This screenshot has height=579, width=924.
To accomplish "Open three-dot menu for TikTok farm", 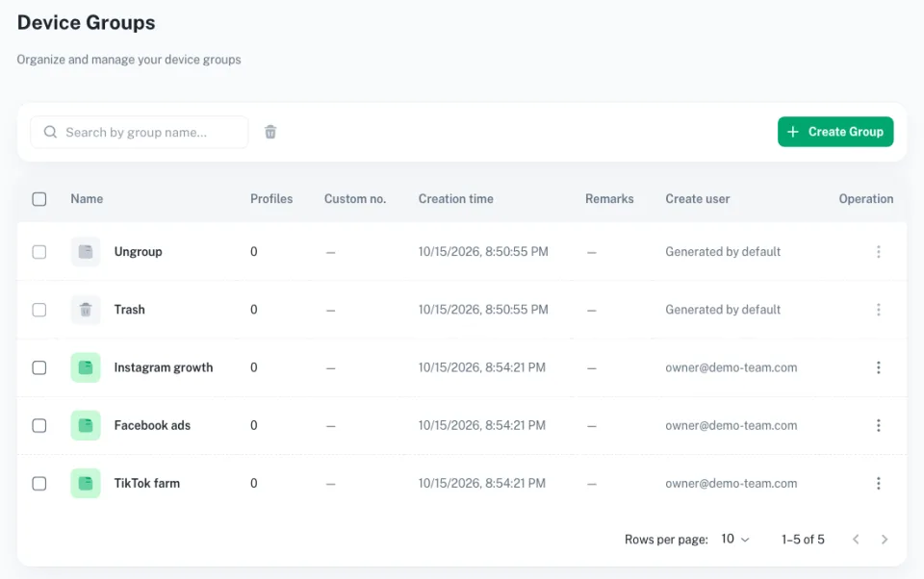I will pyautogui.click(x=878, y=483).
